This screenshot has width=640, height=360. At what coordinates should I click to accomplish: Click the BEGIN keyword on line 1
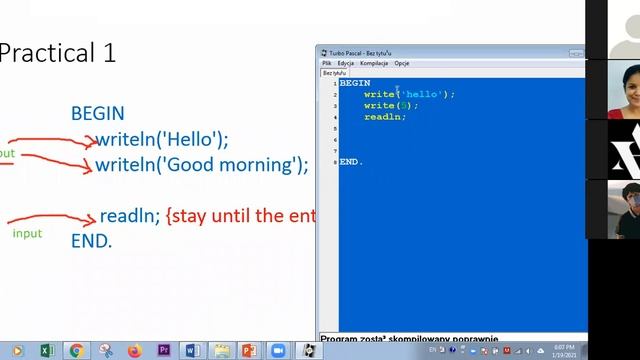355,83
